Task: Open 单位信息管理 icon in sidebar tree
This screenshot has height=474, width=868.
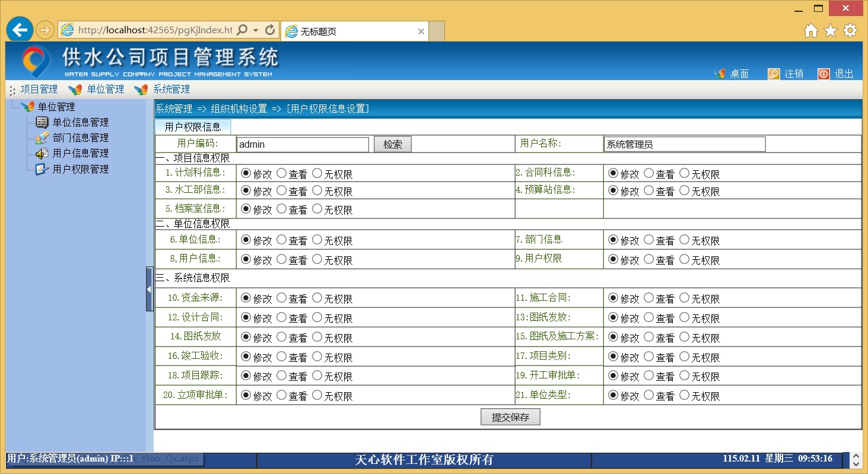Action: pos(42,122)
